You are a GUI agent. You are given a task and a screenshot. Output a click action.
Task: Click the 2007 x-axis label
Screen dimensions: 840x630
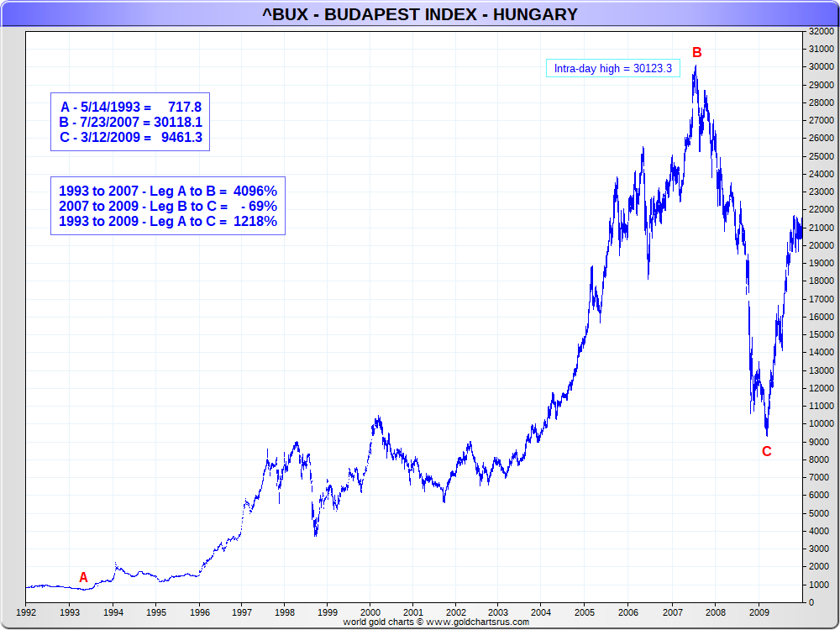pyautogui.click(x=672, y=612)
